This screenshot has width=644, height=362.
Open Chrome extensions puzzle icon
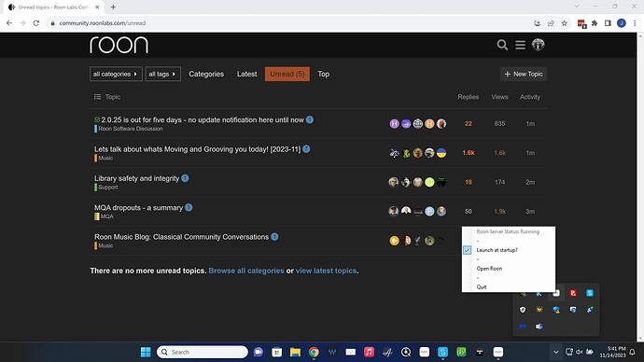coord(595,23)
